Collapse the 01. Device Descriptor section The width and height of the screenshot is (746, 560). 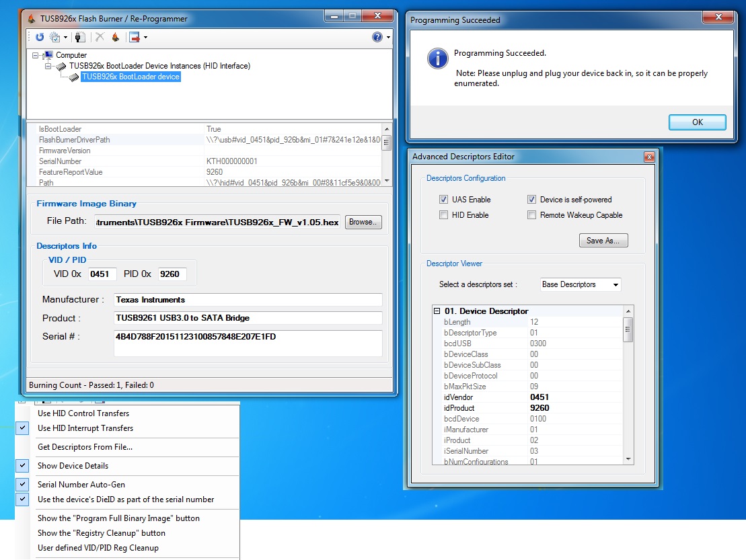coord(437,311)
